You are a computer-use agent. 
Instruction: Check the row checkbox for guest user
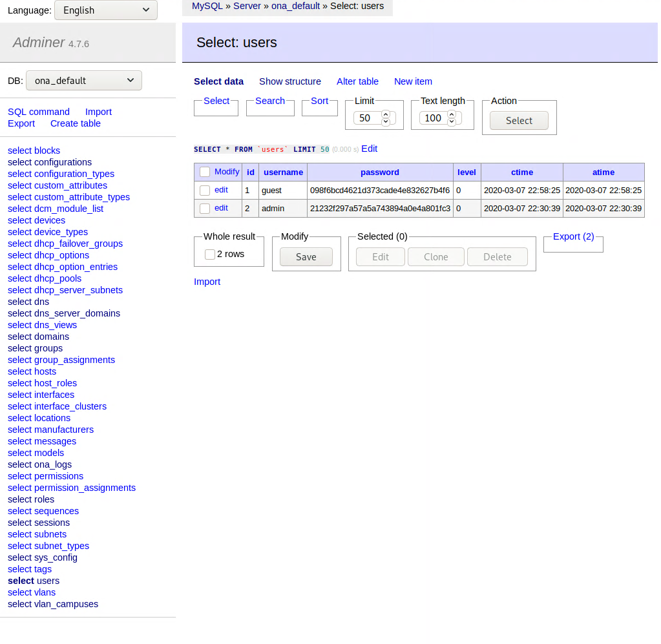(x=205, y=191)
